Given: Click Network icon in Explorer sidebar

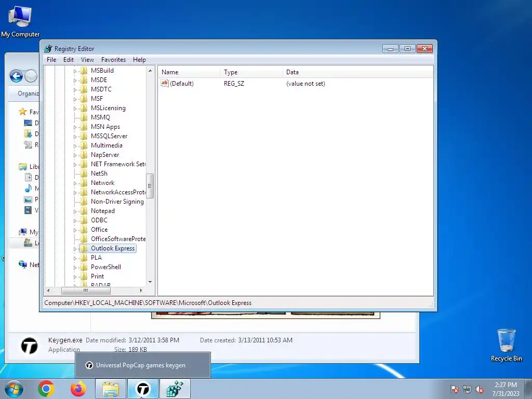Looking at the screenshot, I should [23, 264].
